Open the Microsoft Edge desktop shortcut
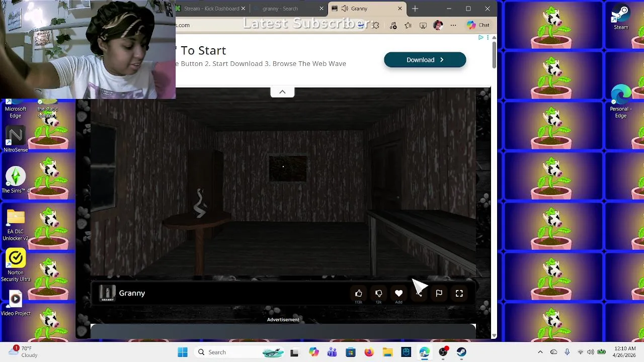 coord(16,108)
